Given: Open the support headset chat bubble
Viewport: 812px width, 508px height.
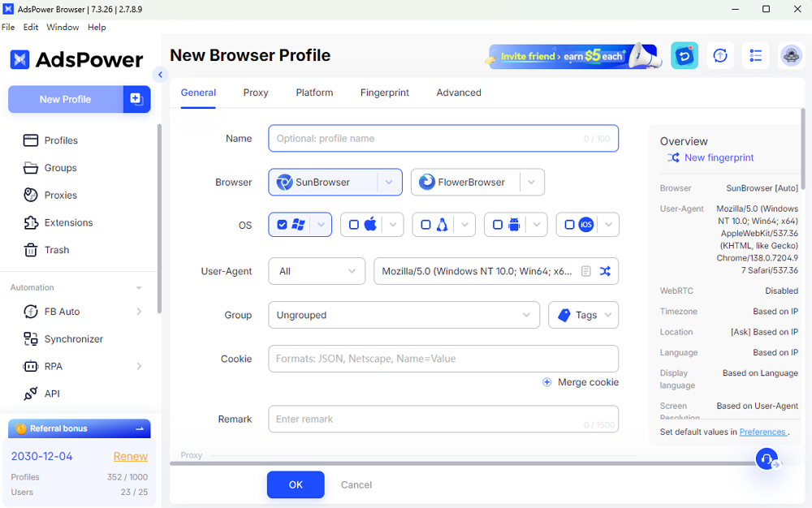Looking at the screenshot, I should tap(767, 458).
